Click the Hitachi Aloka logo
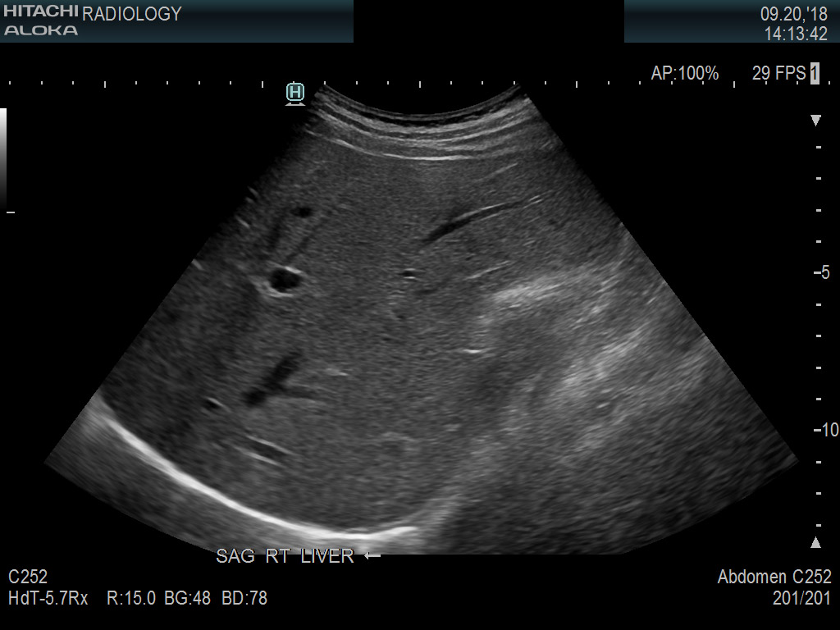840x630 pixels. [x=41, y=21]
